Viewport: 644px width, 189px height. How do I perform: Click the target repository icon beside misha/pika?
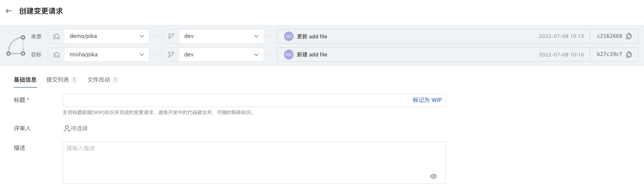coord(56,55)
